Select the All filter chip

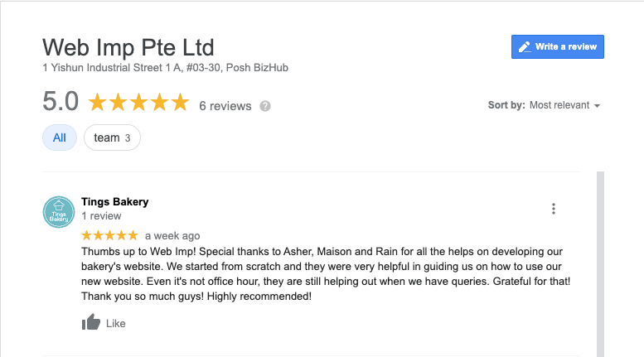point(60,137)
